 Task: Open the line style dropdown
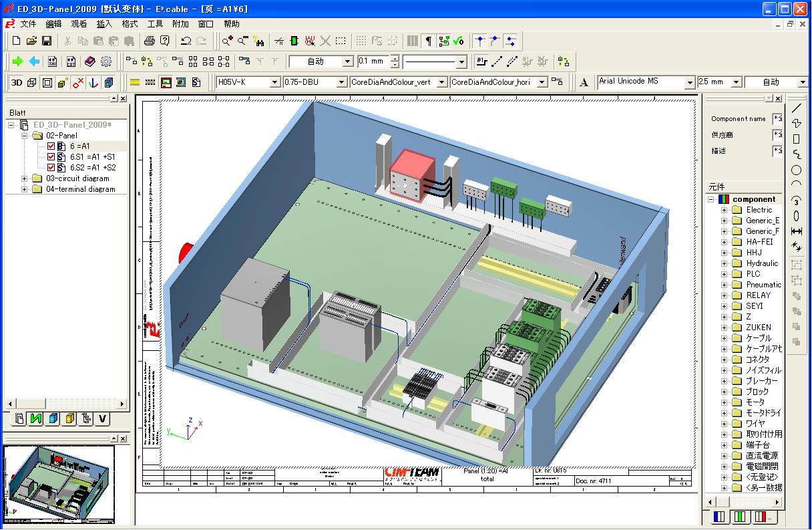click(x=461, y=61)
